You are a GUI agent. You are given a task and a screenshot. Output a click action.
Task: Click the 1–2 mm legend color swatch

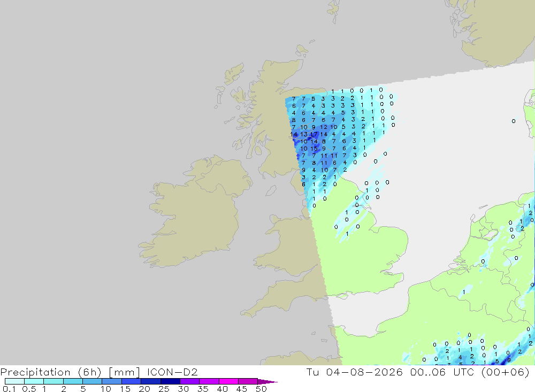click(53, 381)
